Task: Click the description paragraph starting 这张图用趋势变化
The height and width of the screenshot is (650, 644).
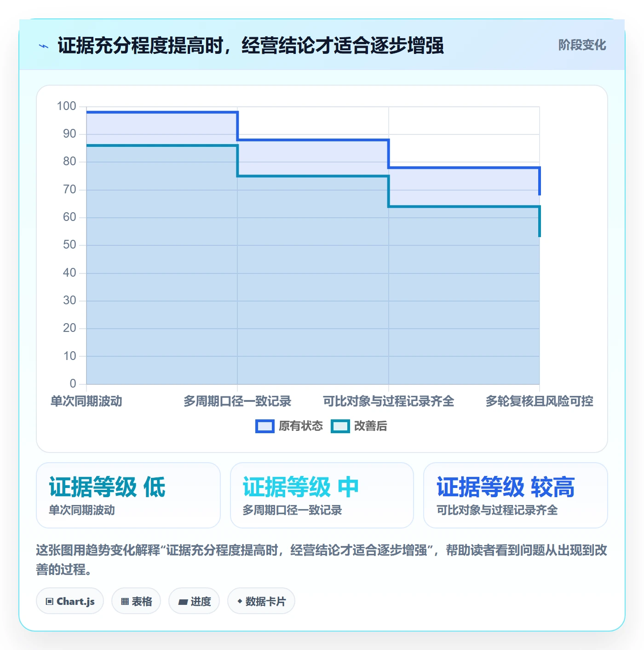Action: [x=322, y=560]
